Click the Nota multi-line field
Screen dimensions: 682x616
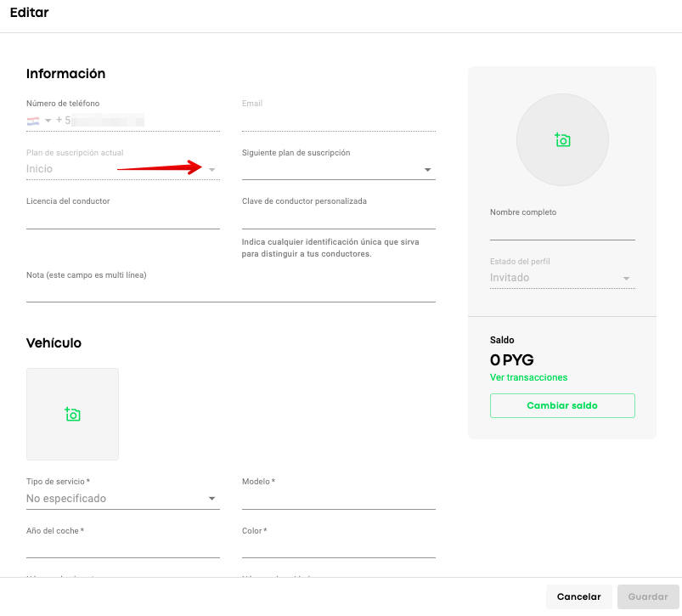coord(230,291)
